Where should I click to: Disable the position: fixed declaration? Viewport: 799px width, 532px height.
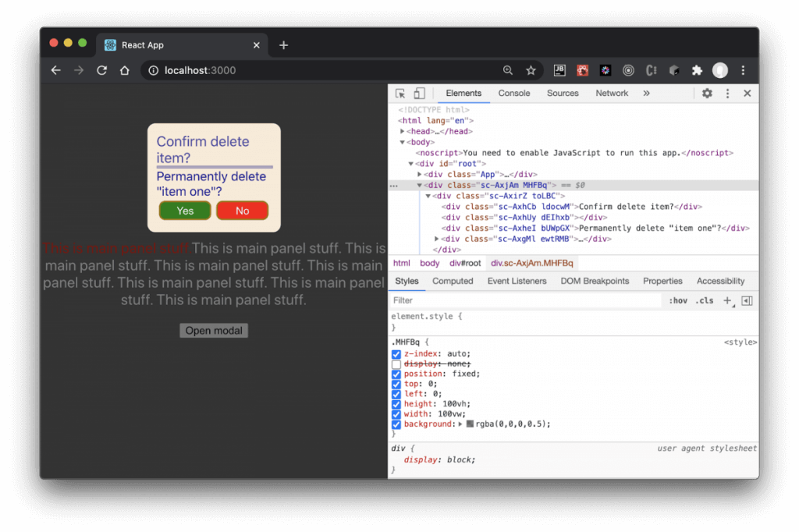396,374
